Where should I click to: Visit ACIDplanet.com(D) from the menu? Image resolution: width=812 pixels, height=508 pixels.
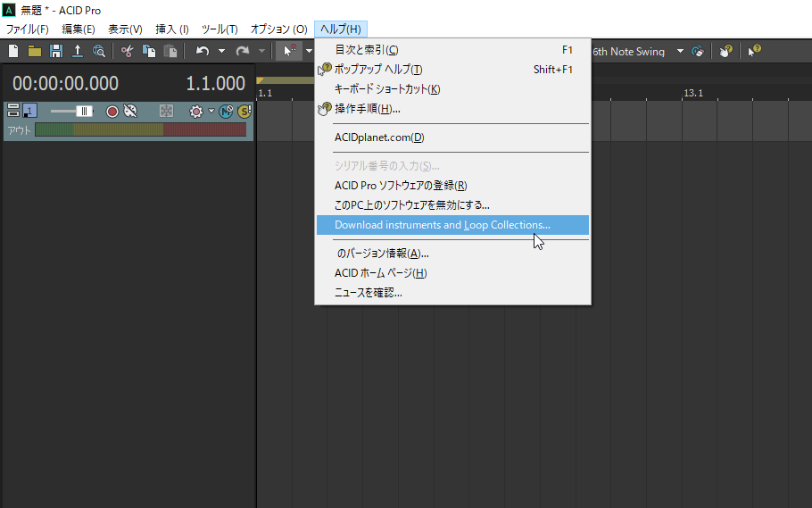point(452,137)
